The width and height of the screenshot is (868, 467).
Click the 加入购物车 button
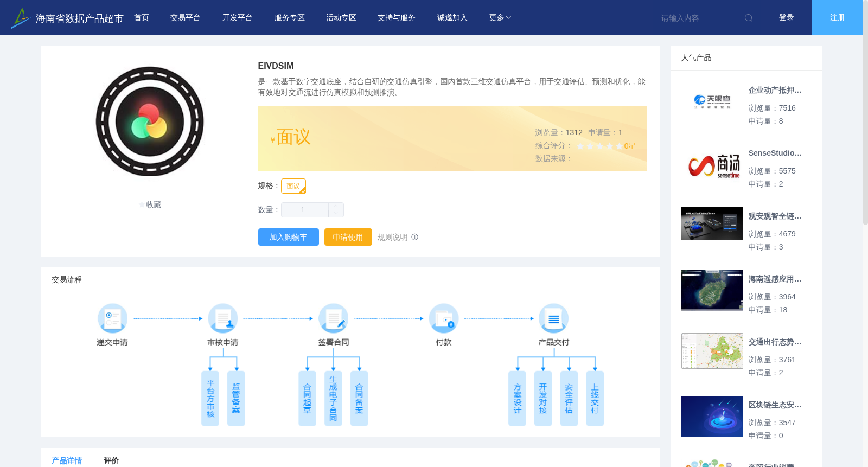pyautogui.click(x=289, y=237)
